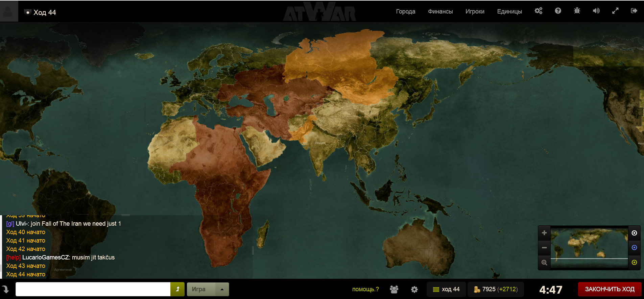Screen dimensions: 644x299
Task: Click the 'Ход 40 начато' chat line
Action: pos(26,232)
